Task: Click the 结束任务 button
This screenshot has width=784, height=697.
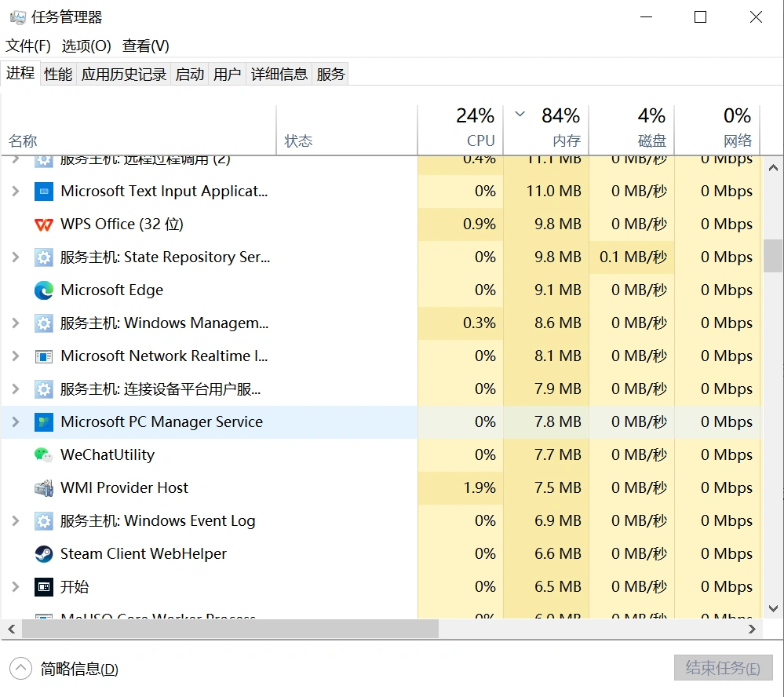Action: click(x=723, y=669)
